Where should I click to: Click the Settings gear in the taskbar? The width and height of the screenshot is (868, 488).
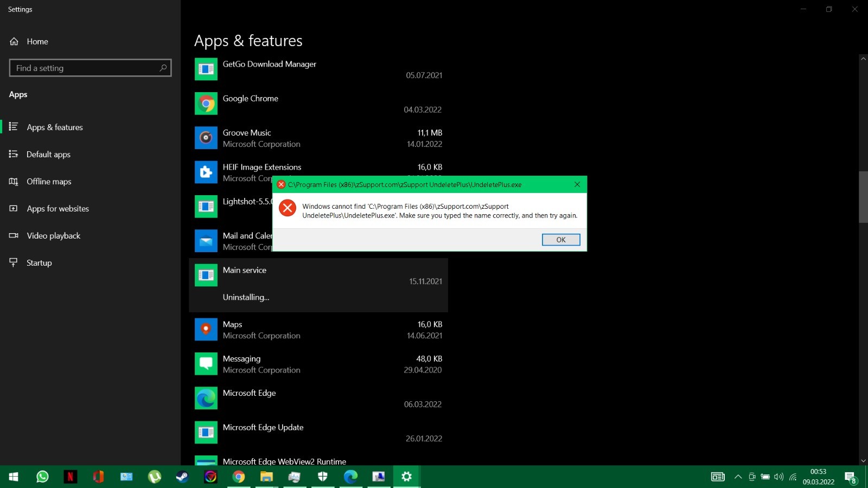point(406,477)
